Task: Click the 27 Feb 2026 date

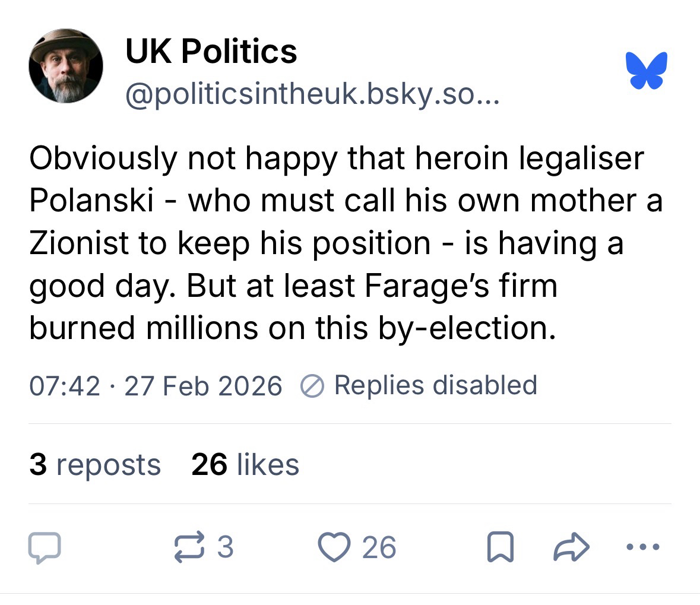Action: [x=203, y=386]
